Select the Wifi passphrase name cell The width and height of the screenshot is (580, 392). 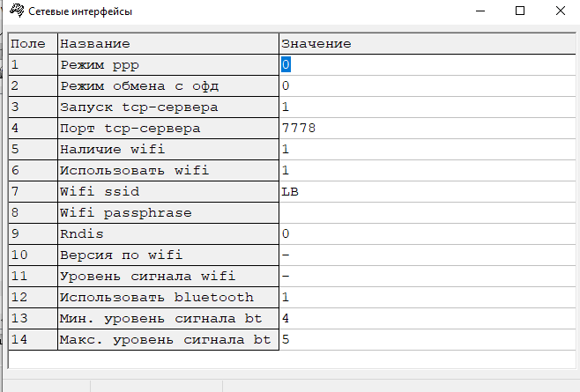pos(168,212)
